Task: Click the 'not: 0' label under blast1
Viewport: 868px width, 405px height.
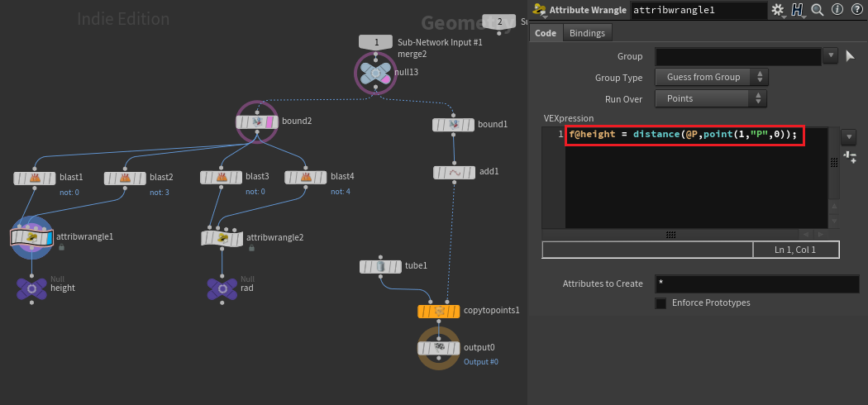Action: click(69, 193)
